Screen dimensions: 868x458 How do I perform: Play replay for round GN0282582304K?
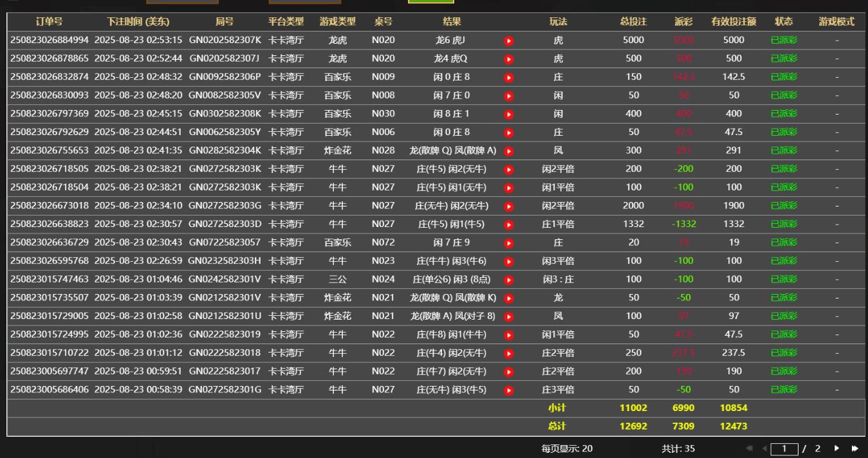(x=509, y=151)
